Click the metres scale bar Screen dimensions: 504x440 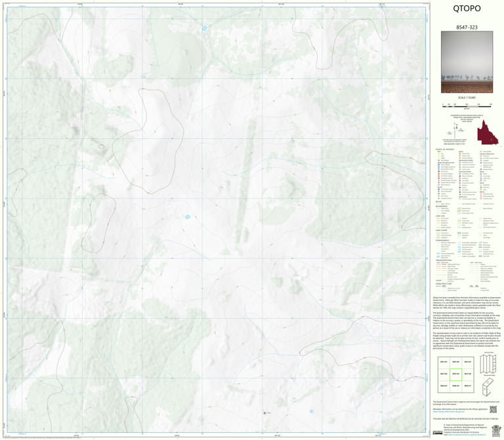pos(467,105)
